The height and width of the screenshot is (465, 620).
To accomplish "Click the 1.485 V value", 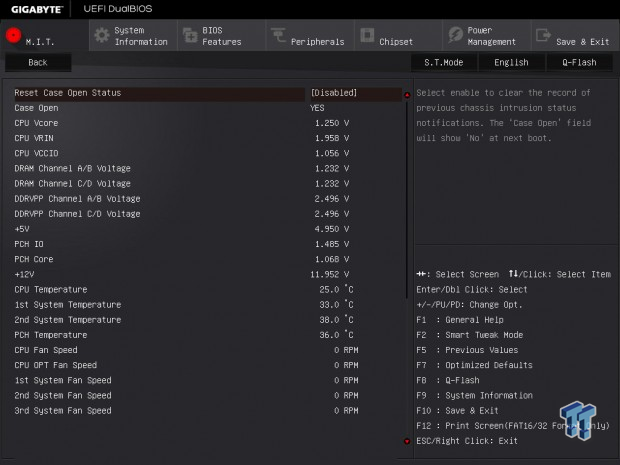I will click(332, 244).
